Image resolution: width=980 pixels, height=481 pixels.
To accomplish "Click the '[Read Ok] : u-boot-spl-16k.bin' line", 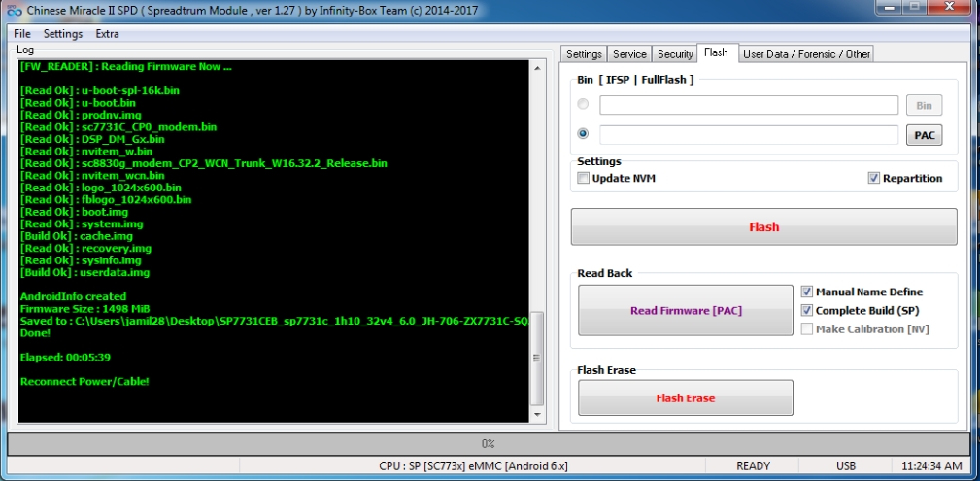I will [100, 90].
